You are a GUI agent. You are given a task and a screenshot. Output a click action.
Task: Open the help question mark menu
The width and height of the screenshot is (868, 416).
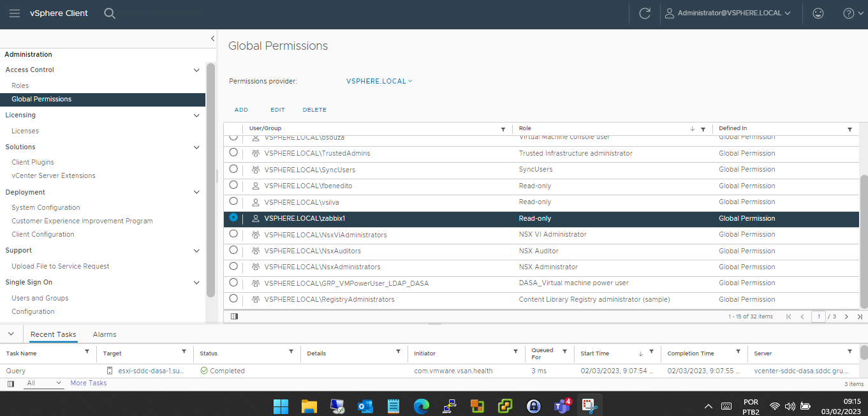point(853,13)
